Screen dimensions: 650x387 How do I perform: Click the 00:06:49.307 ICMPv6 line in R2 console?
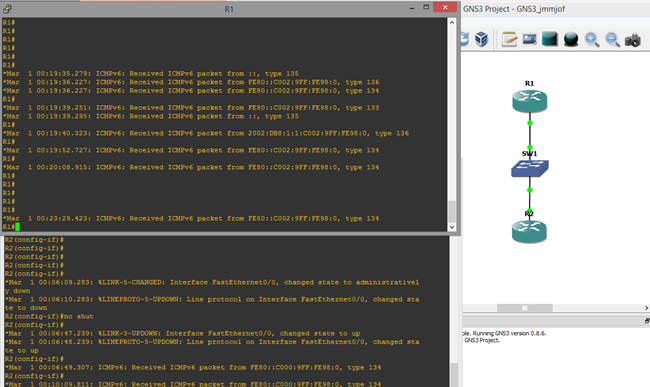pos(193,367)
